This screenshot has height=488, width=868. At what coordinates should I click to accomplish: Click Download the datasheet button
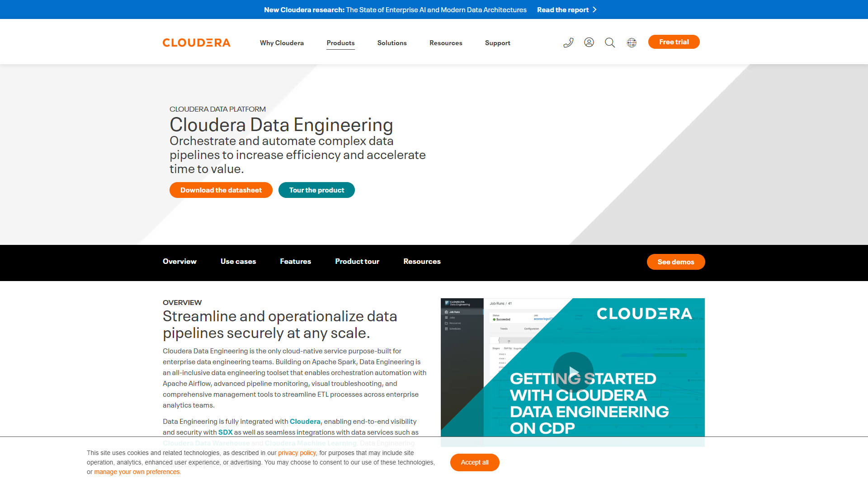(x=221, y=189)
